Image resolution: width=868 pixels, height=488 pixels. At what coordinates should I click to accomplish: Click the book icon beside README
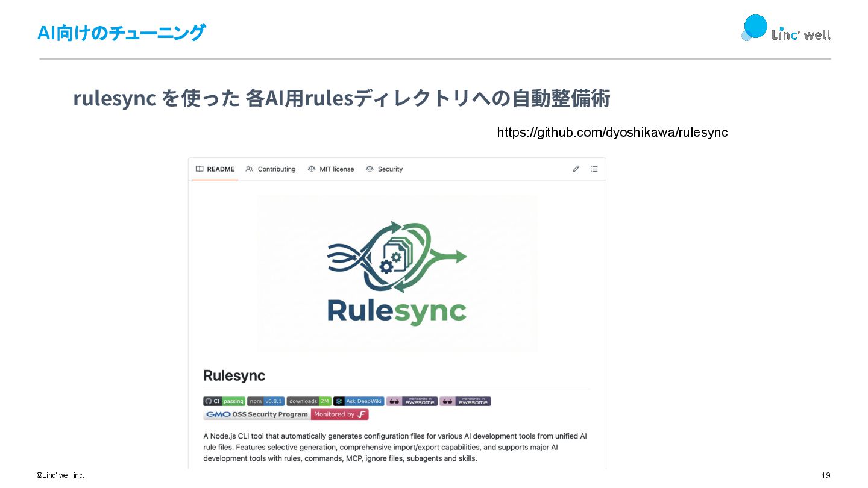(200, 169)
